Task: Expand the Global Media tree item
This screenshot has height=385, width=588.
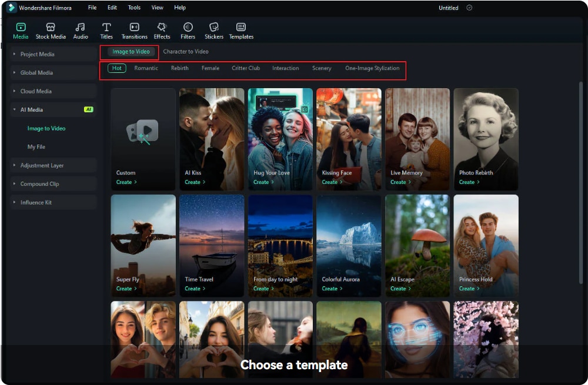Action: (54, 72)
